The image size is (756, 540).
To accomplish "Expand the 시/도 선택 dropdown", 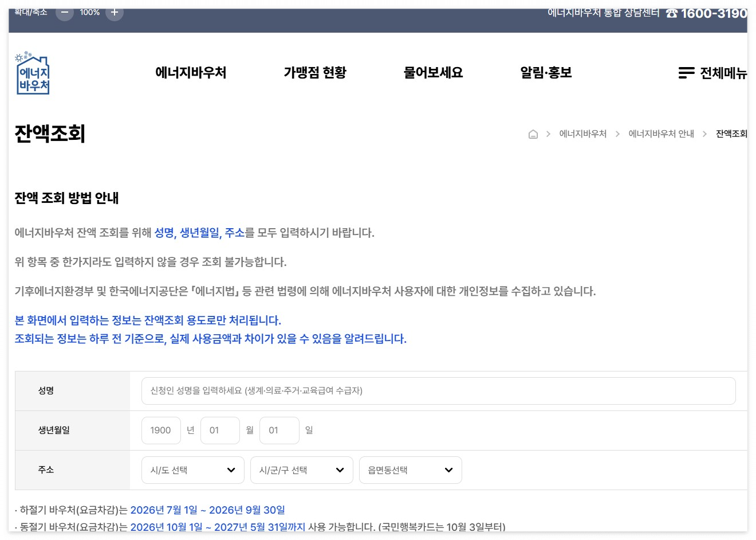I will click(193, 470).
